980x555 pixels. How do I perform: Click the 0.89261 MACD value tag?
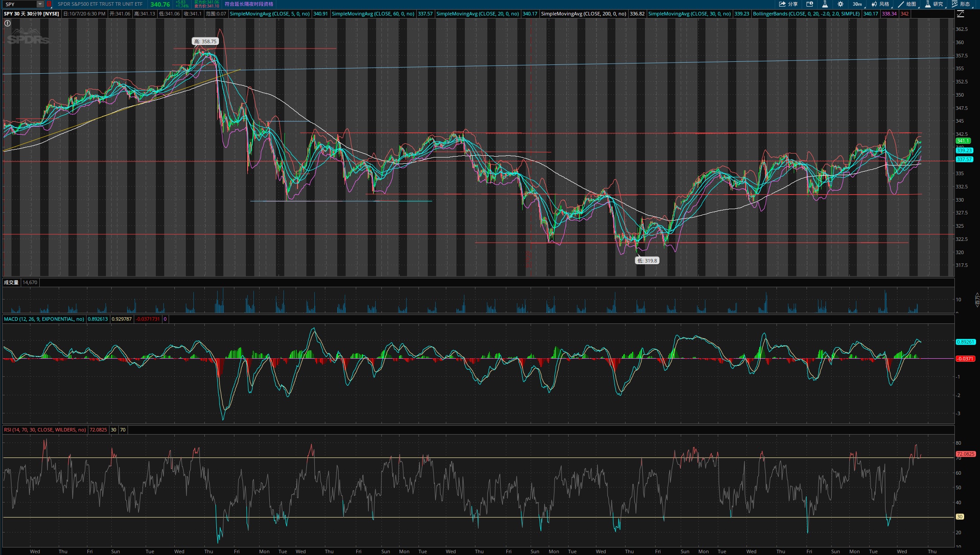[965, 342]
